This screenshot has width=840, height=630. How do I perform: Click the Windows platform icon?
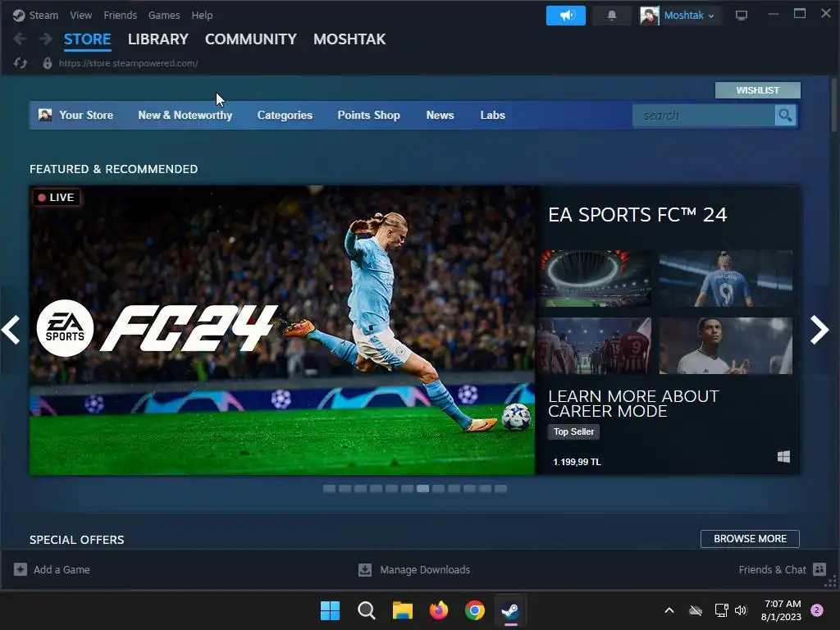click(783, 456)
